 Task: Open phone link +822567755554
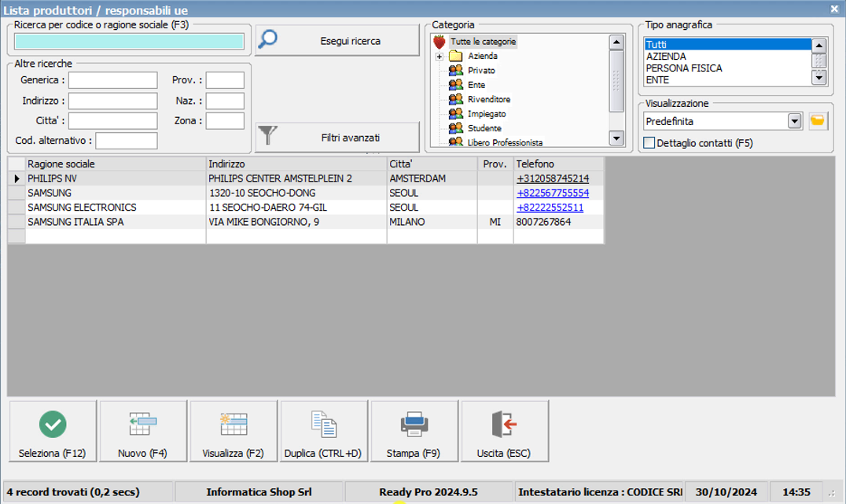point(553,193)
